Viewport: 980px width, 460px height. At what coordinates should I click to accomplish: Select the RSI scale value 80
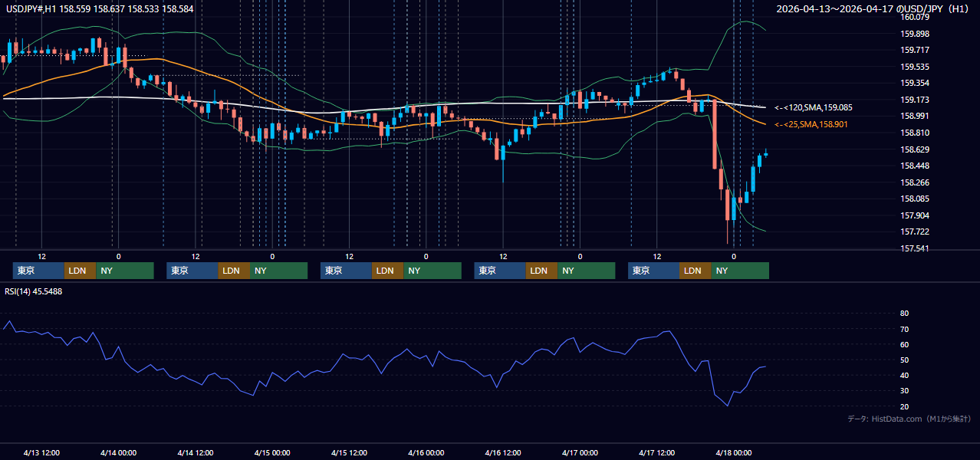coord(904,314)
